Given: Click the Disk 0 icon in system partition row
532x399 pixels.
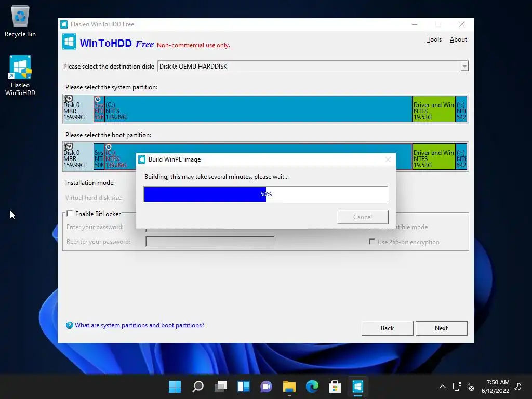Looking at the screenshot, I should pos(69,98).
